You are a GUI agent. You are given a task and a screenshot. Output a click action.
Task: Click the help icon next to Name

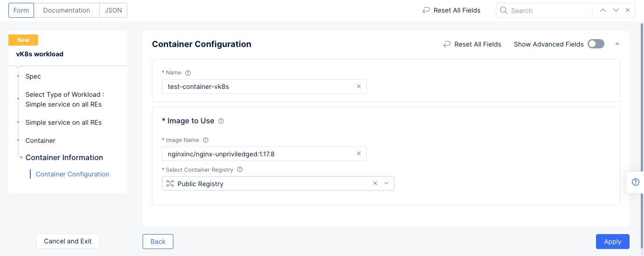coord(188,73)
